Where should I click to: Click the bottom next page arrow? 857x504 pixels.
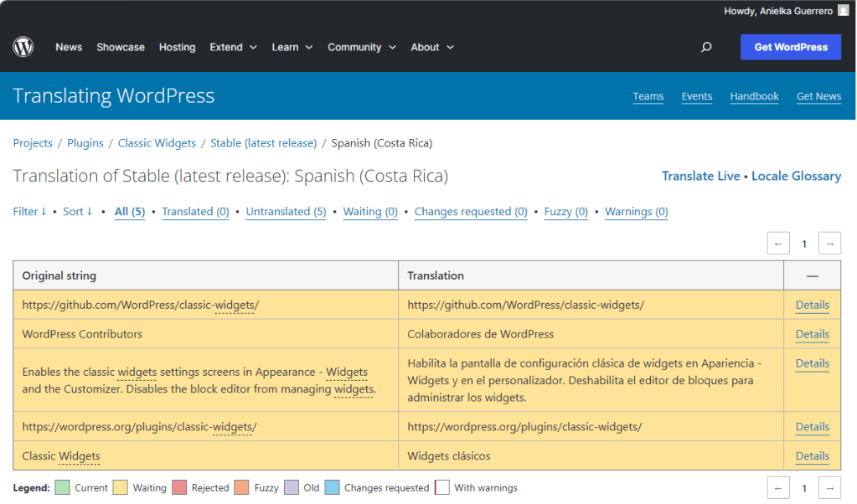pyautogui.click(x=829, y=487)
